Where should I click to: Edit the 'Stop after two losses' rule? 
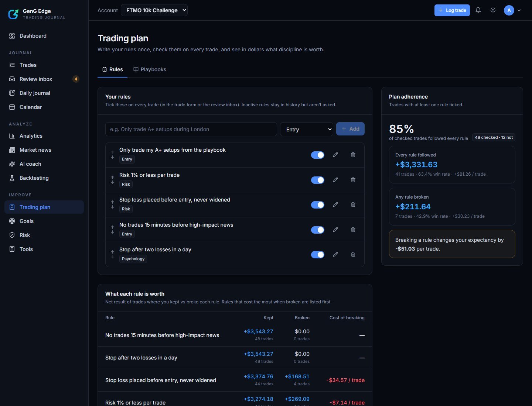tap(335, 254)
